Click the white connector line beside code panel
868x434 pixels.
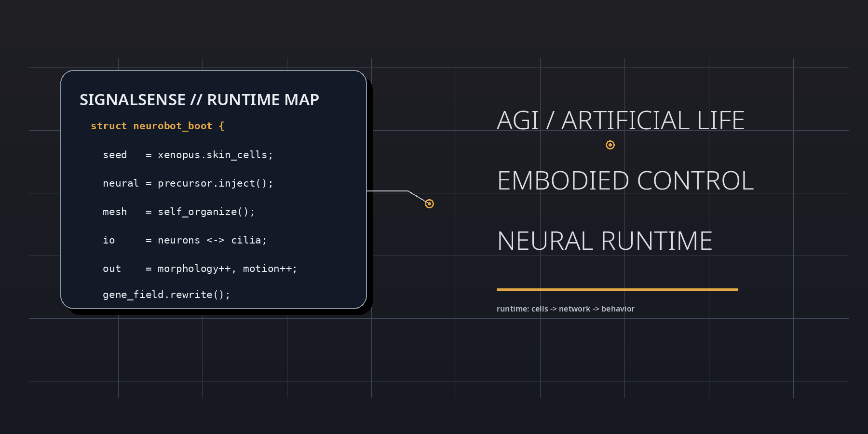[x=388, y=191]
